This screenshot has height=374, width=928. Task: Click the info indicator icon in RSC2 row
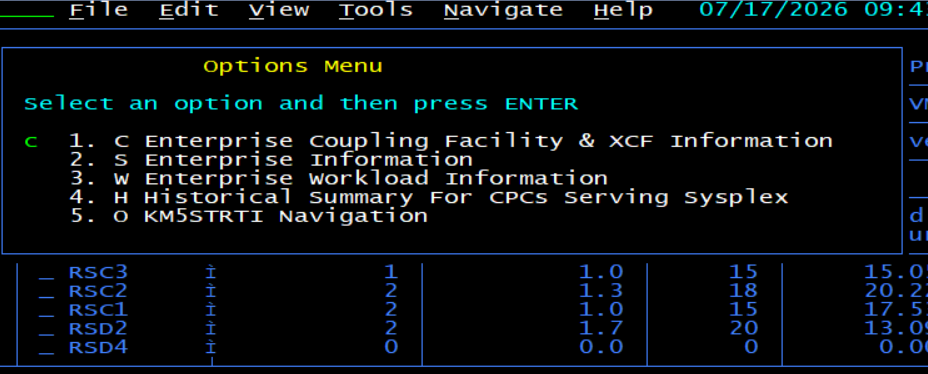pyautogui.click(x=211, y=291)
